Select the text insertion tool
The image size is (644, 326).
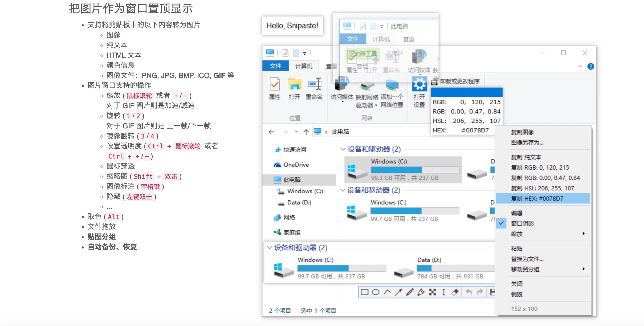click(x=444, y=292)
